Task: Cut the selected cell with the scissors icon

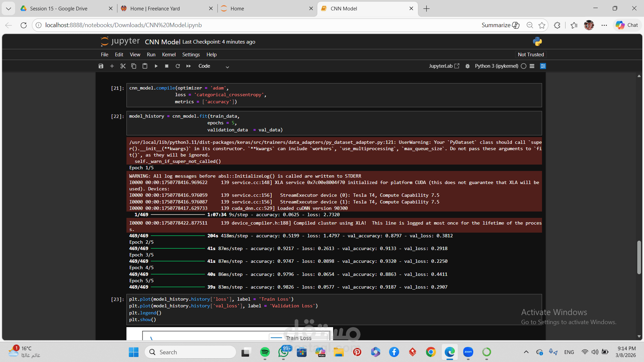Action: click(123, 66)
